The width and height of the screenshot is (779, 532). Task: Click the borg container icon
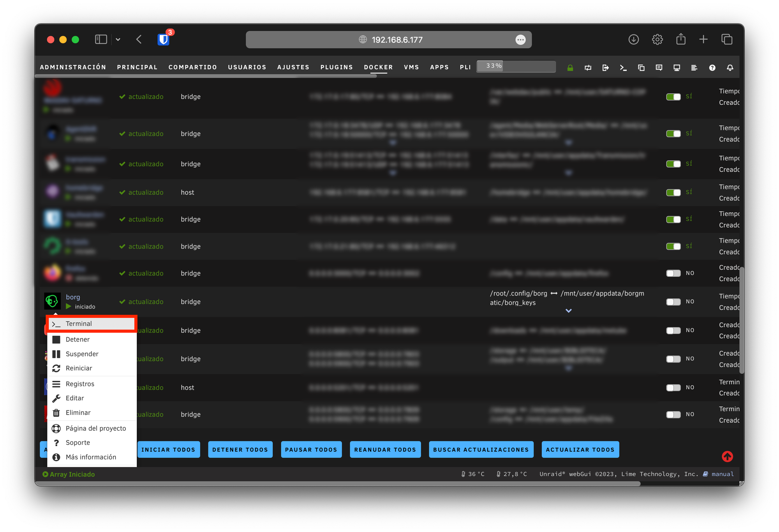(52, 301)
